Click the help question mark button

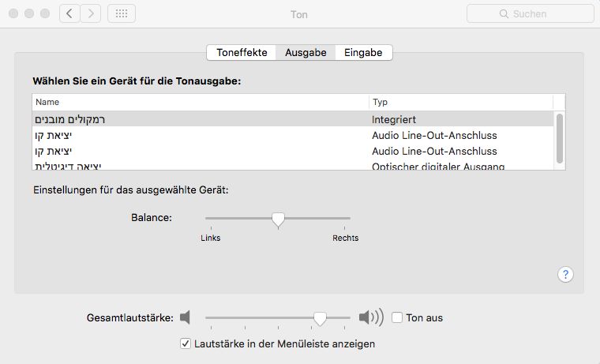(x=565, y=274)
